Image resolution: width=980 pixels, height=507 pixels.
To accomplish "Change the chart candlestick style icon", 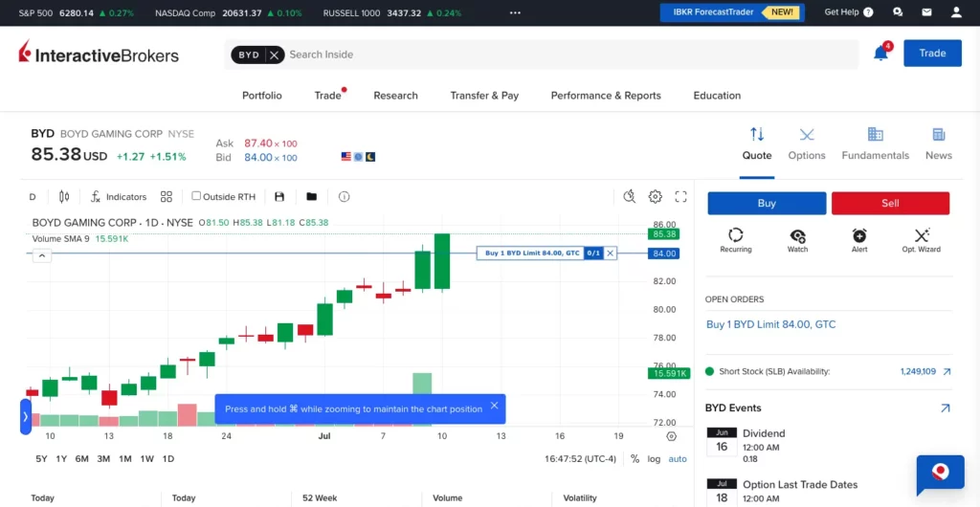I will coord(64,197).
